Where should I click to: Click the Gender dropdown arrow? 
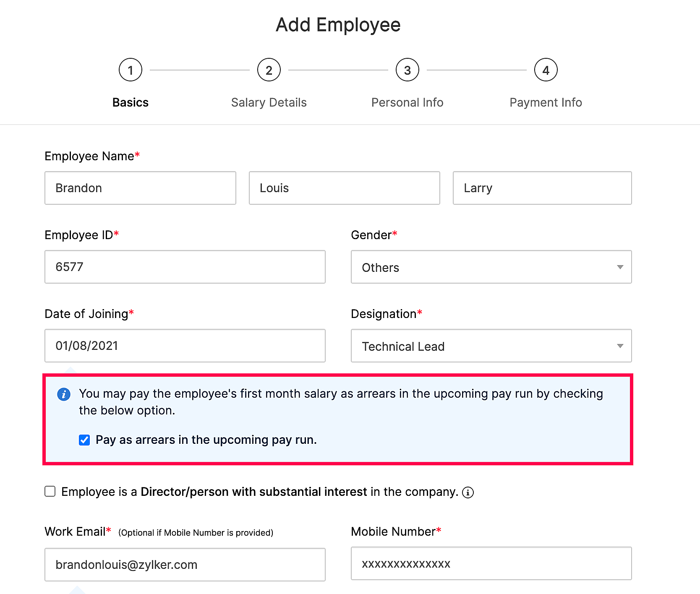pyautogui.click(x=620, y=267)
